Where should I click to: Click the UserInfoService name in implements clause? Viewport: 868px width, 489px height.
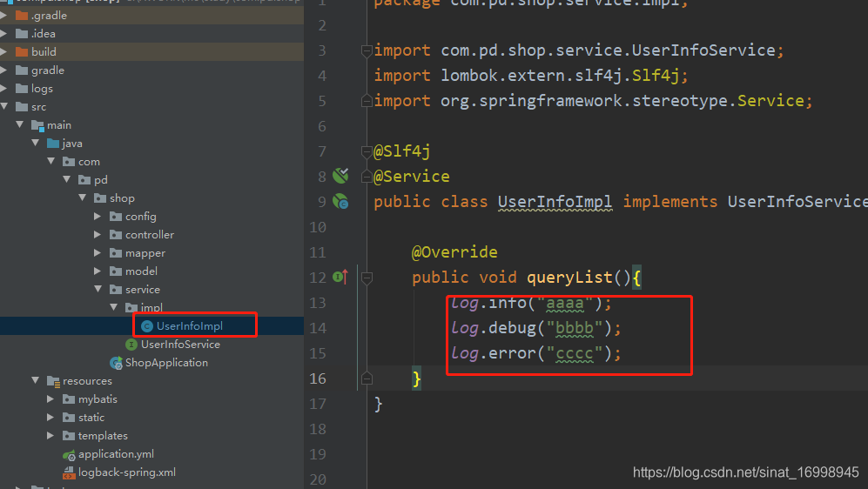click(x=797, y=202)
